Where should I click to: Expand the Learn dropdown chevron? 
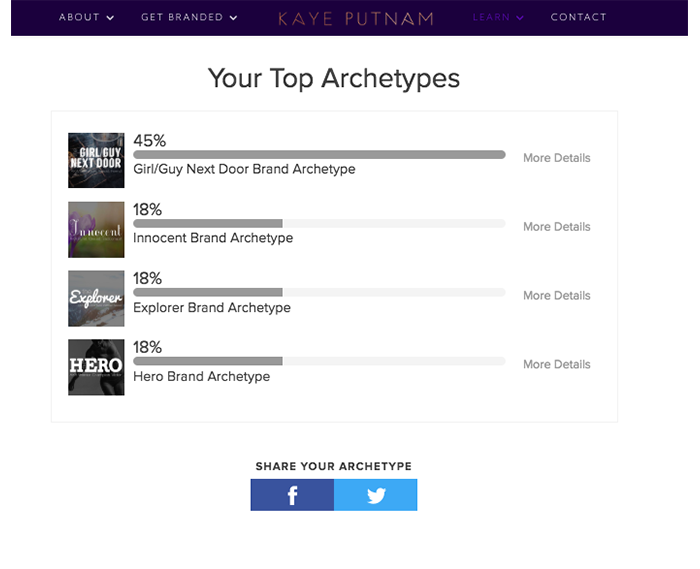(520, 18)
